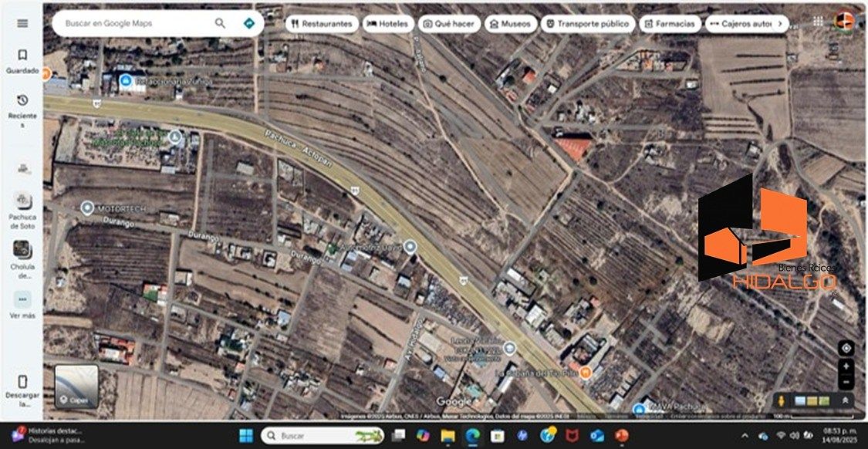Select the Farmacias category chip
This screenshot has width=868, height=449.
coord(671,24)
